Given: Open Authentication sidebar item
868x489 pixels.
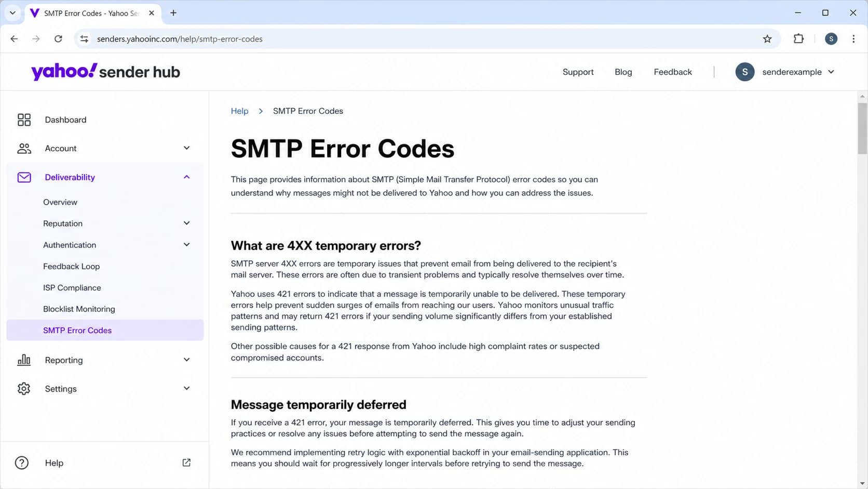Looking at the screenshot, I should [70, 245].
